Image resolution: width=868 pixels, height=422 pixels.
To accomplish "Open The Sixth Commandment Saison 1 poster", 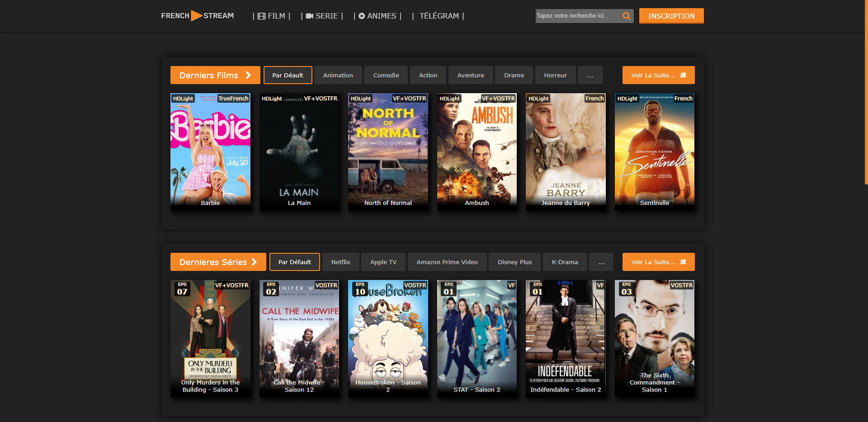I will 655,339.
